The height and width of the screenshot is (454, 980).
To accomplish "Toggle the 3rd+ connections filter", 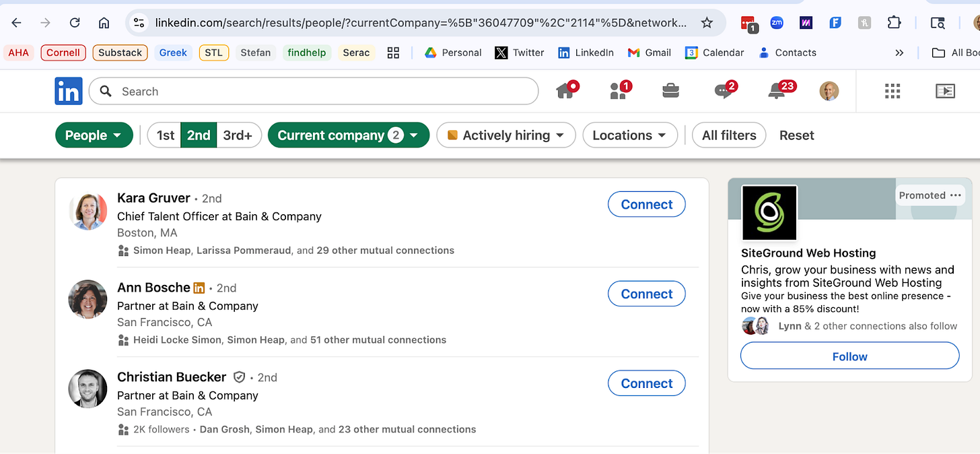I will click(238, 135).
